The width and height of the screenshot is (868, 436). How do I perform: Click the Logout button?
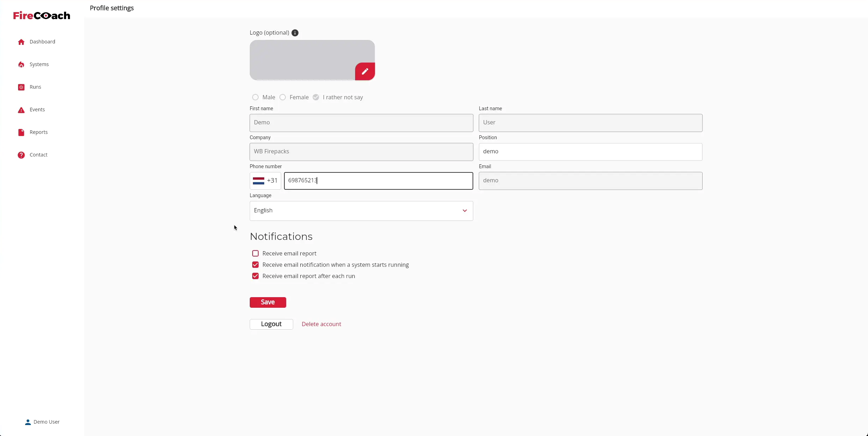click(271, 324)
